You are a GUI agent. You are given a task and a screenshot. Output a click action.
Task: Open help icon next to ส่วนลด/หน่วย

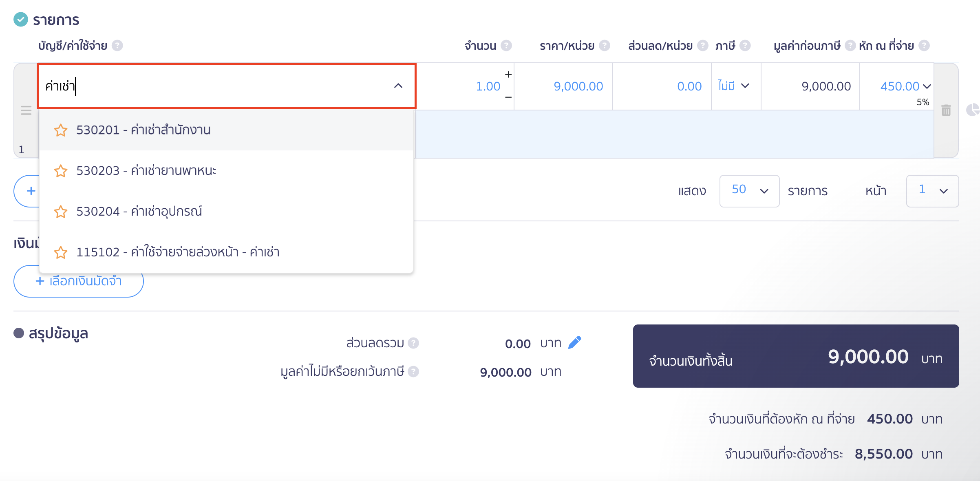[x=703, y=45]
